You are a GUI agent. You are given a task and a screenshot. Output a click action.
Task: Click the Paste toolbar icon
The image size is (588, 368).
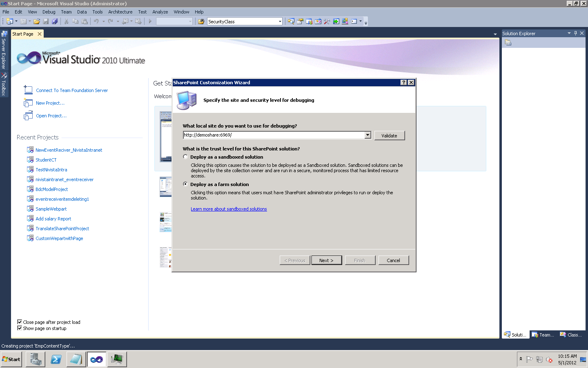85,21
